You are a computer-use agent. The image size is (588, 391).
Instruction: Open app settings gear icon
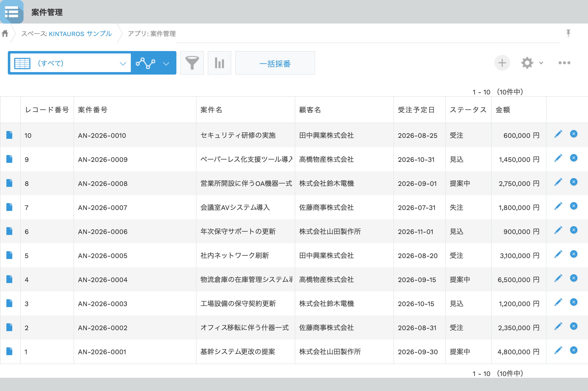point(527,63)
